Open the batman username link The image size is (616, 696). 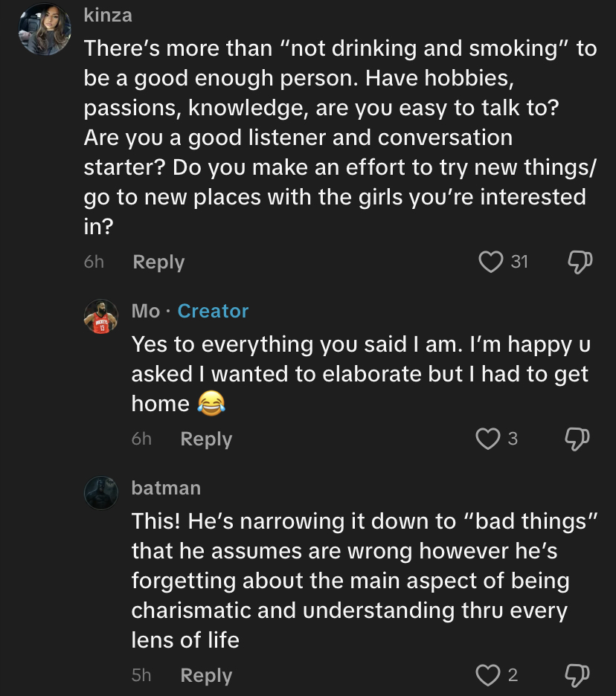point(166,488)
